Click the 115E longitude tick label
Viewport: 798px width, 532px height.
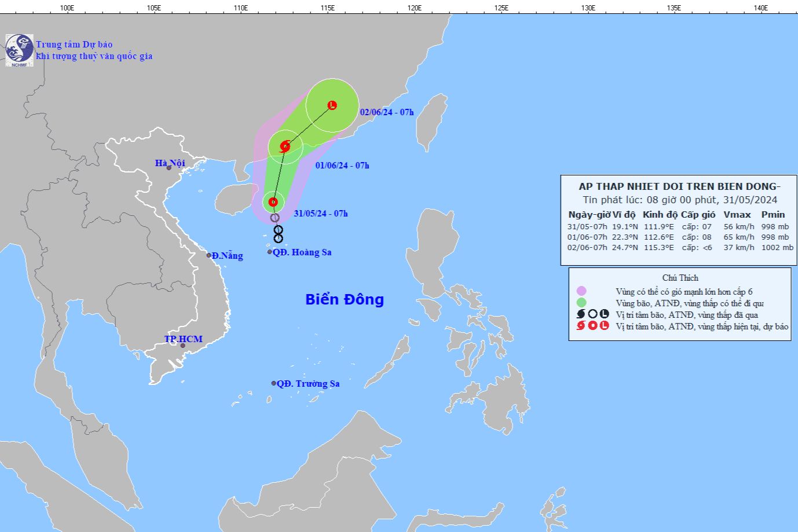[328, 8]
